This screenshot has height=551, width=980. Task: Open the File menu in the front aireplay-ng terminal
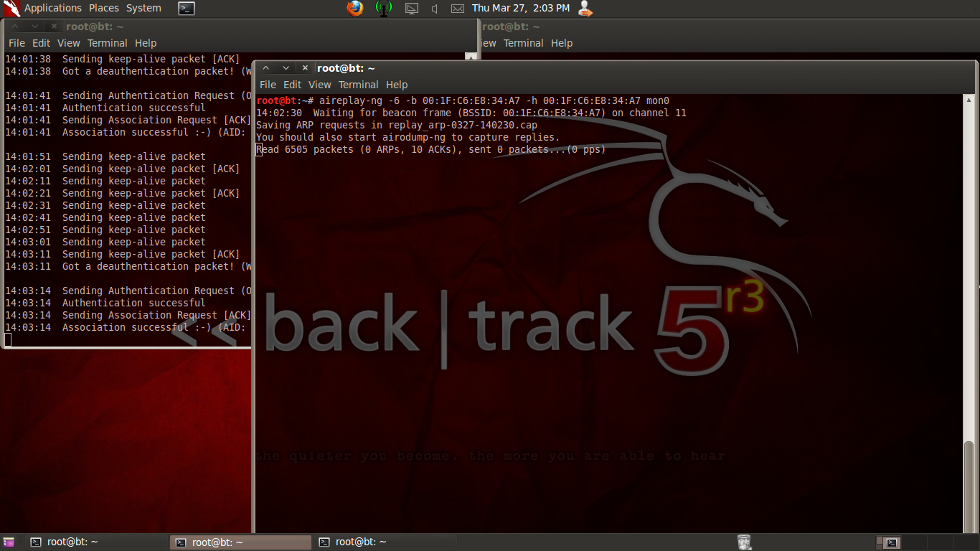coord(268,85)
